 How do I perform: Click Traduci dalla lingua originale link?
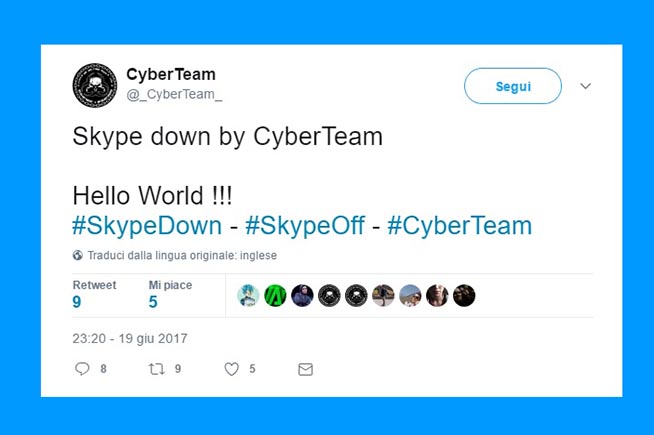(182, 255)
